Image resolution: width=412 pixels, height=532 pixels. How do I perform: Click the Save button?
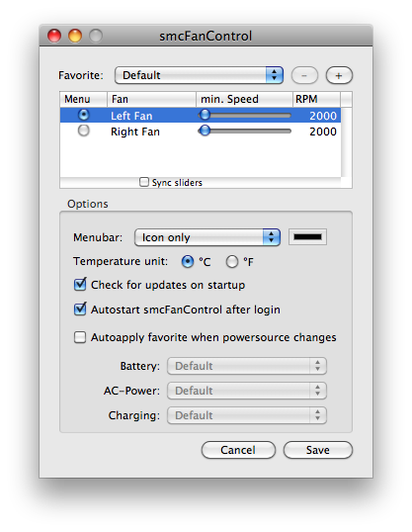[318, 450]
